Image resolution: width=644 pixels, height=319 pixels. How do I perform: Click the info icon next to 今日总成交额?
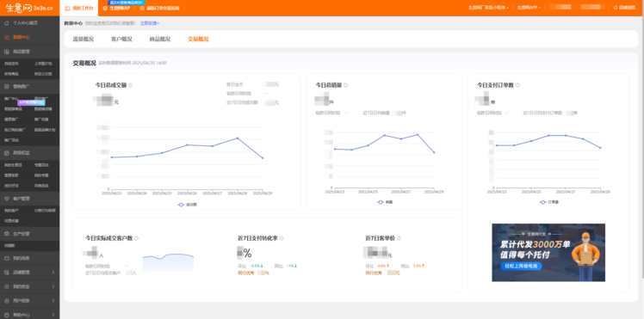coord(130,85)
